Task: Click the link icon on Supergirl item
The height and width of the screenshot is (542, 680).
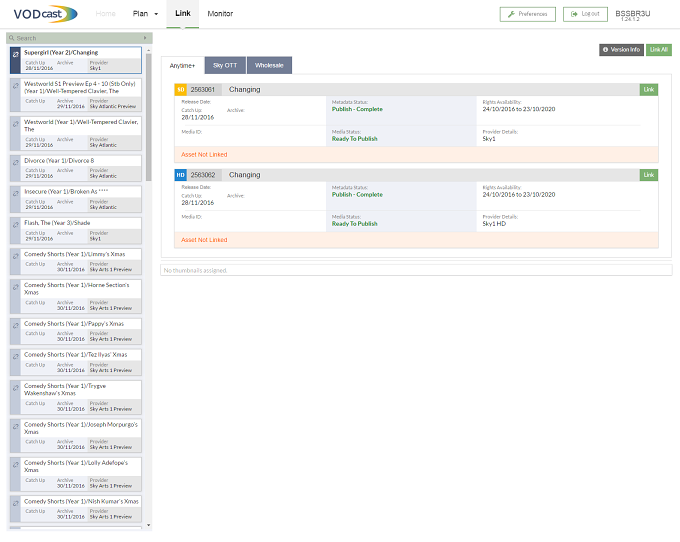Action: (x=16, y=54)
